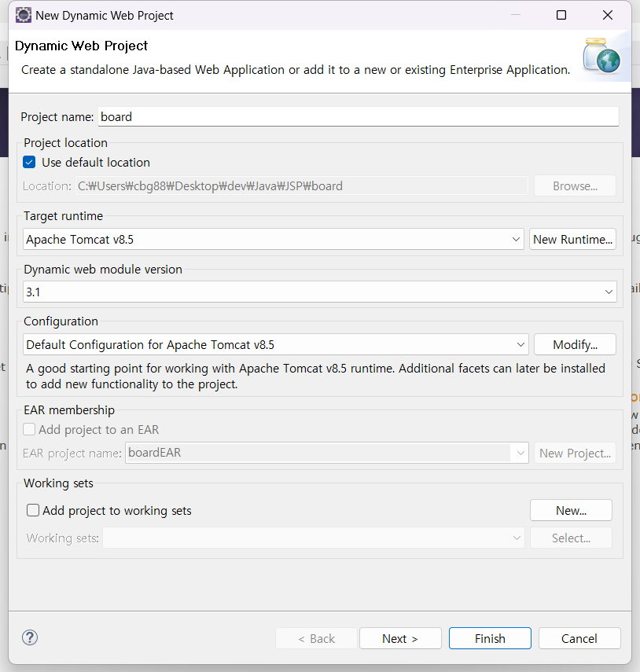Cancel the New Dynamic Web Project dialog
Image resolution: width=640 pixels, height=672 pixels.
[579, 638]
